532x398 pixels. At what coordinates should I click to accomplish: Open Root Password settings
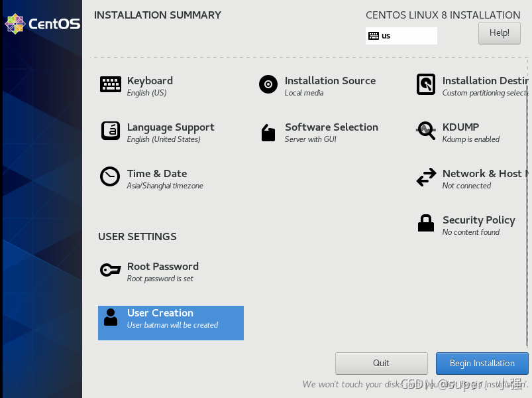pos(163,267)
